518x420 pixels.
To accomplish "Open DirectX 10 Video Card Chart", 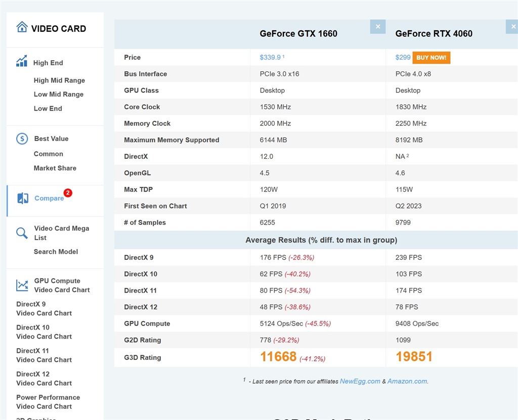I will (x=44, y=332).
